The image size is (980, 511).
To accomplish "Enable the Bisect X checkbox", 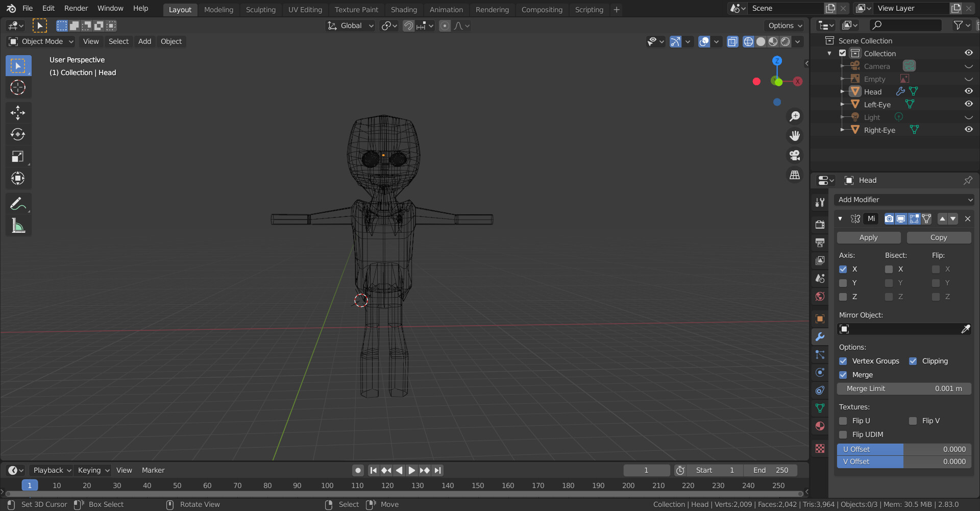I will click(890, 269).
